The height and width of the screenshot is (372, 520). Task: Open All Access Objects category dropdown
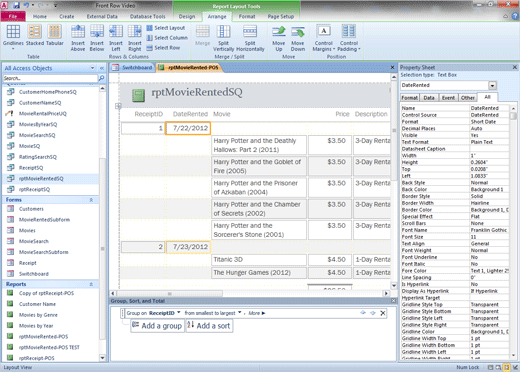(92, 68)
